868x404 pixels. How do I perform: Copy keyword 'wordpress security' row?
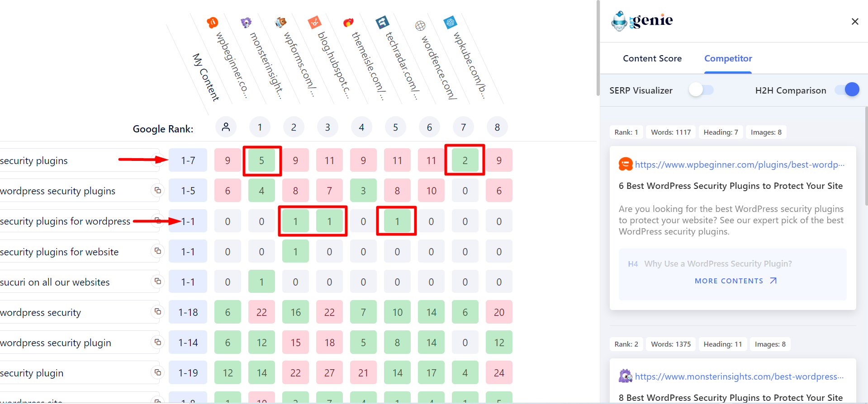pyautogui.click(x=157, y=311)
